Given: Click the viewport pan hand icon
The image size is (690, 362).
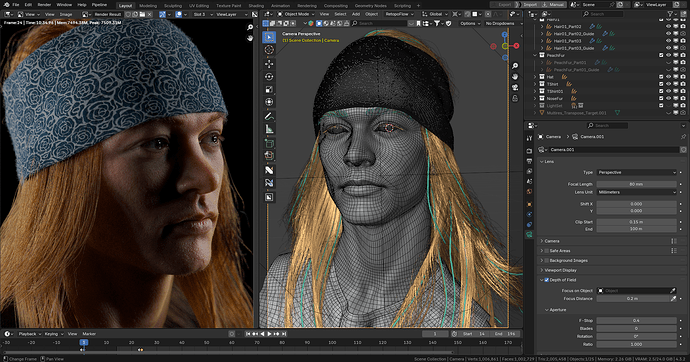Looking at the screenshot, I should (515, 77).
